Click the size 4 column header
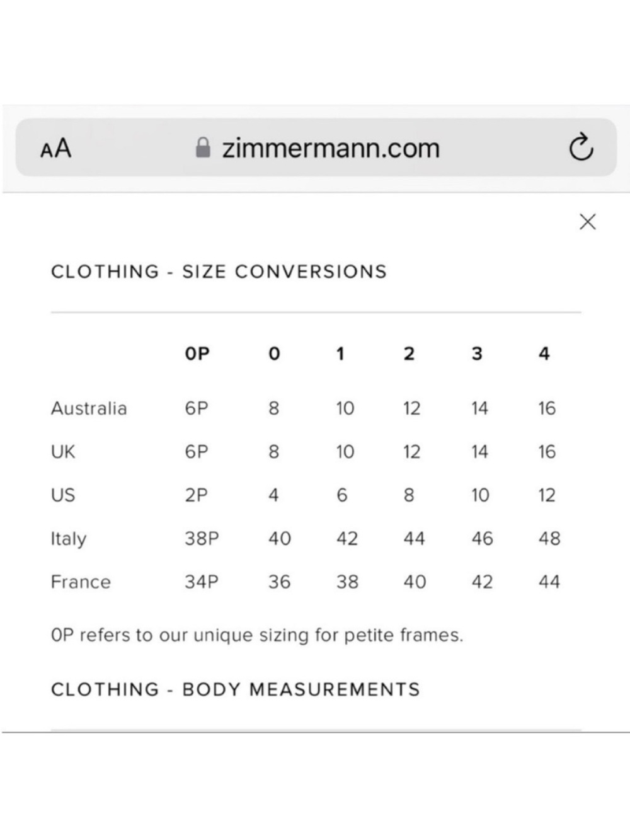 coord(544,354)
